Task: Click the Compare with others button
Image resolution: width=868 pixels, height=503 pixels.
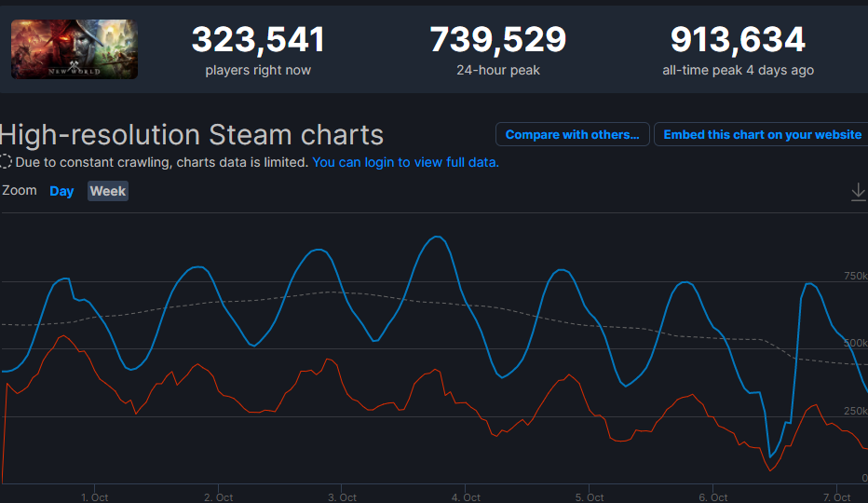Action: point(573,135)
